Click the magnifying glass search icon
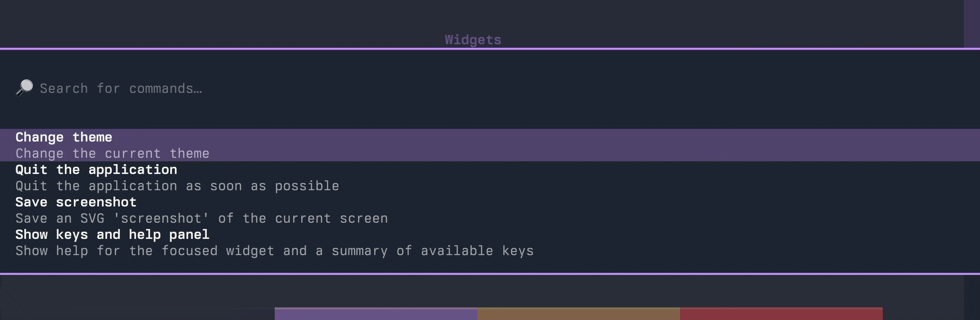The image size is (980, 320). coord(24,87)
